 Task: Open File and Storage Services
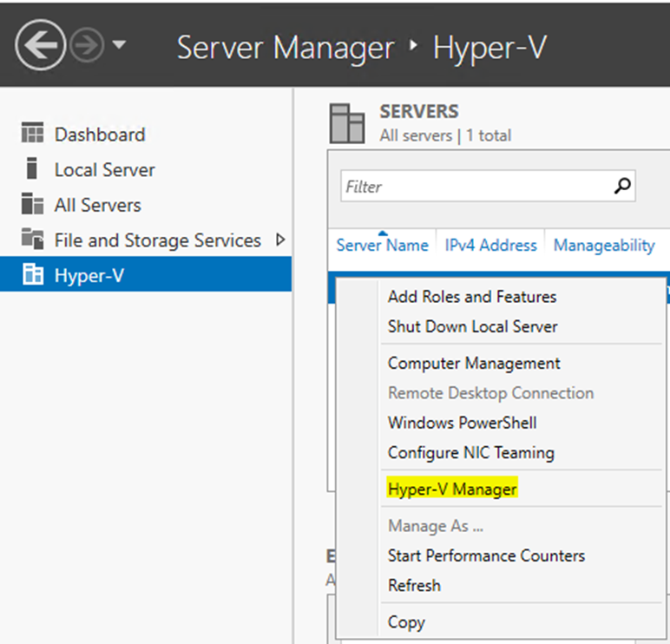(158, 240)
